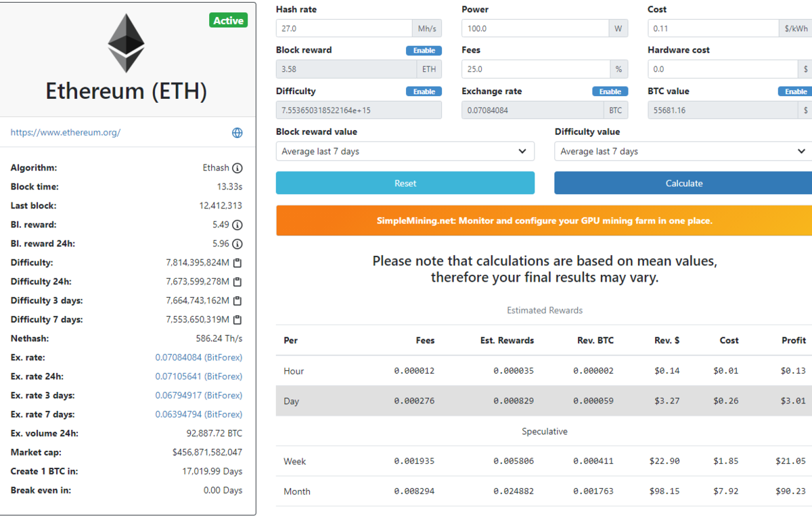Click the disabled Difficulty value field
The width and height of the screenshot is (812, 526).
pos(359,110)
